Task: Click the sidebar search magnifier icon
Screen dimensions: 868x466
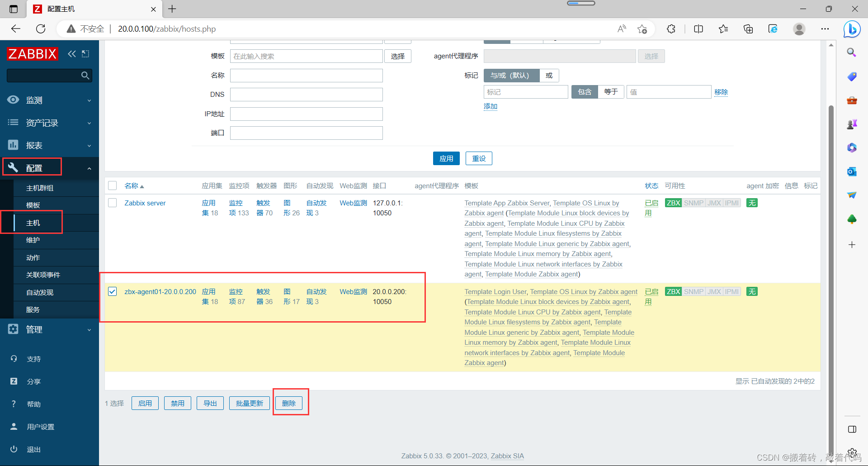Action: click(85, 76)
